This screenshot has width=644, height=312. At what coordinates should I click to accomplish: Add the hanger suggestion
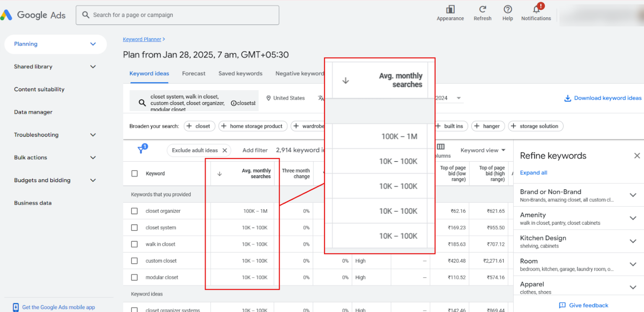coord(488,126)
